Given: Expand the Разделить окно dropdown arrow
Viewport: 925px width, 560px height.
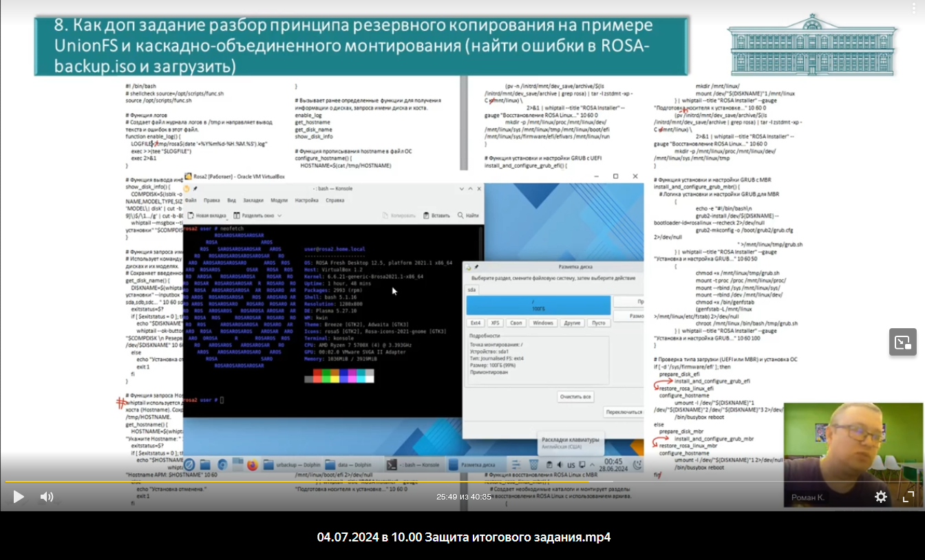Looking at the screenshot, I should (278, 215).
